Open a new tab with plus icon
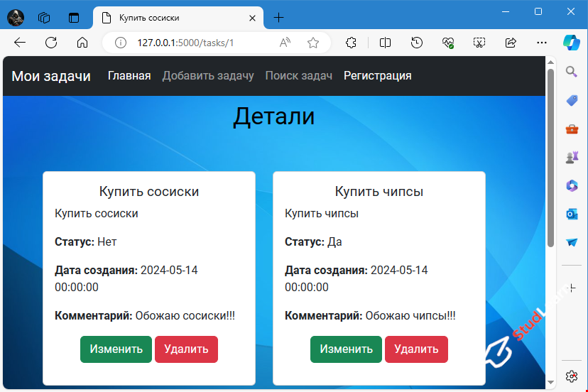This screenshot has height=392, width=588. pos(278,18)
